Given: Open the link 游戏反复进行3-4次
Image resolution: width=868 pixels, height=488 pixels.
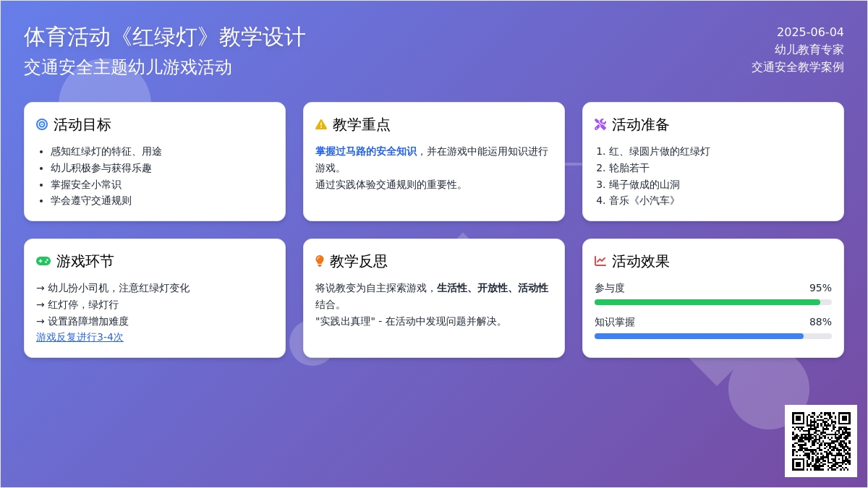Looking at the screenshot, I should click(x=80, y=337).
